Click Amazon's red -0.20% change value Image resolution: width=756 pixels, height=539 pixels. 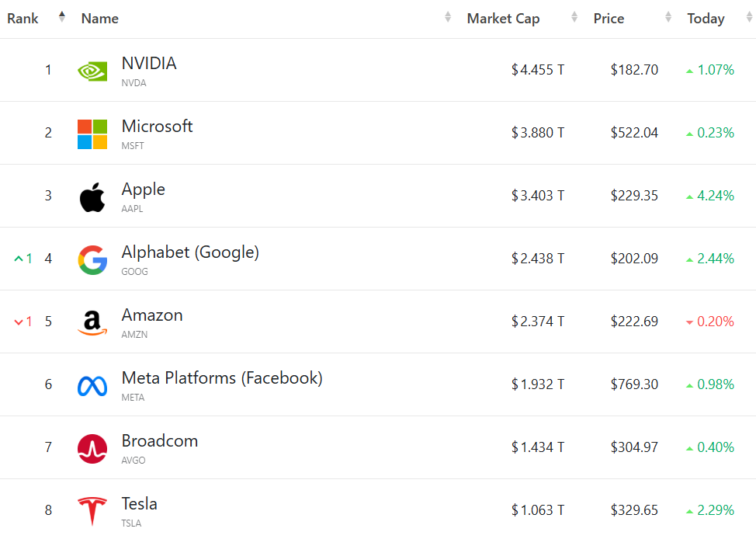tap(715, 322)
